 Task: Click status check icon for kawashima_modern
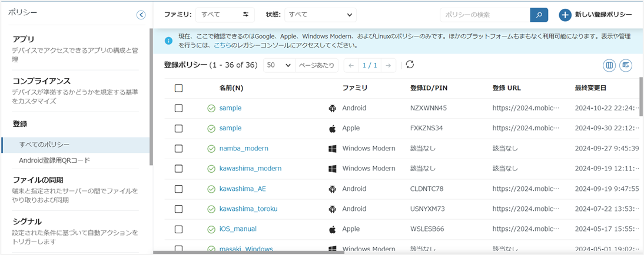pos(211,169)
